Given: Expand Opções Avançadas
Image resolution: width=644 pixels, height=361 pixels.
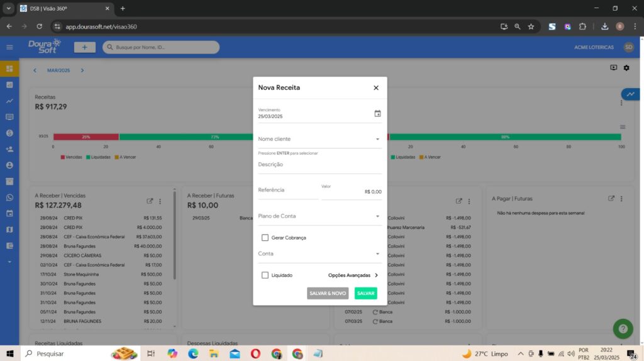Looking at the screenshot, I should 353,275.
